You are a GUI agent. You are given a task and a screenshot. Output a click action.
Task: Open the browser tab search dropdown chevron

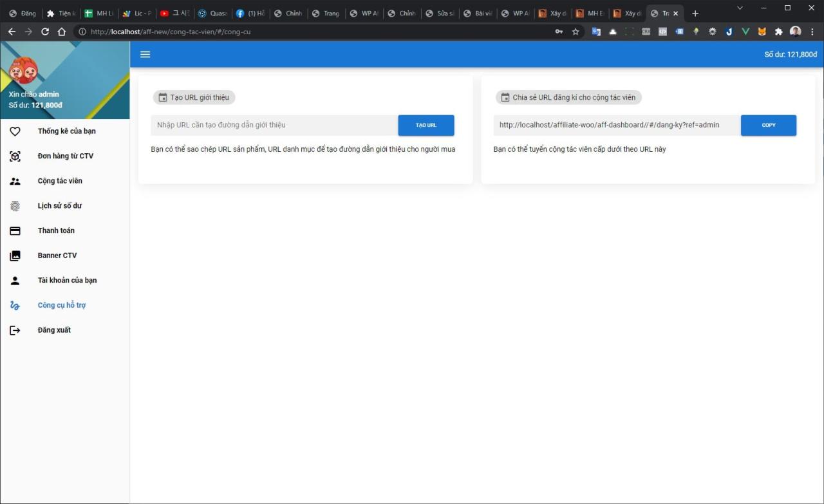(738, 8)
